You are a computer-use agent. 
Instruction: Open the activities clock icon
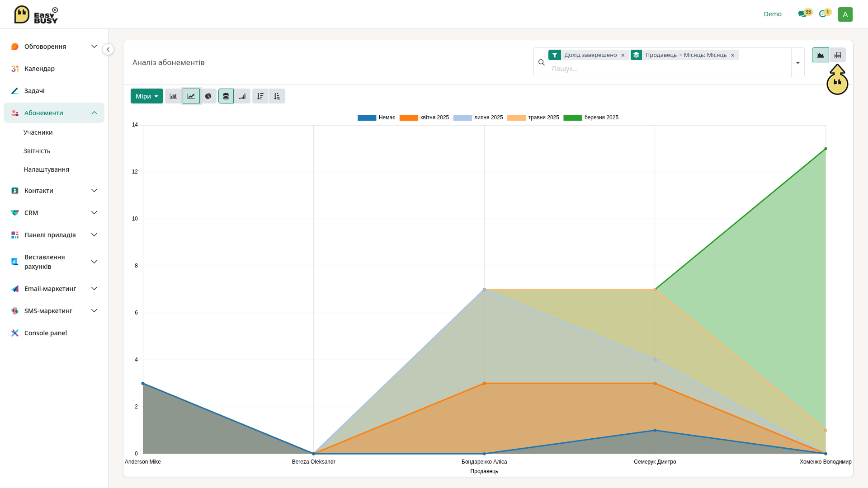(822, 14)
